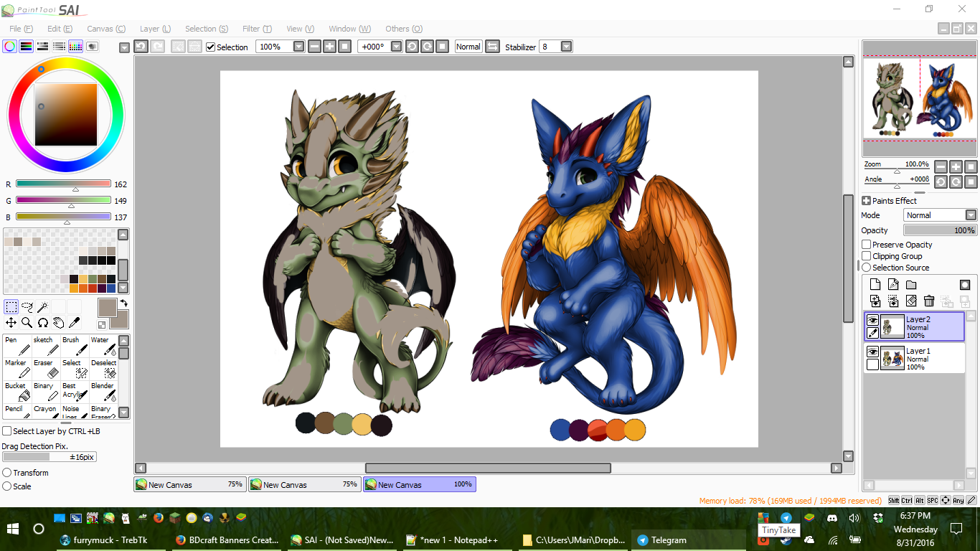The image size is (980, 551).
Task: Enable the Preserve Opacity checkbox
Action: point(867,245)
